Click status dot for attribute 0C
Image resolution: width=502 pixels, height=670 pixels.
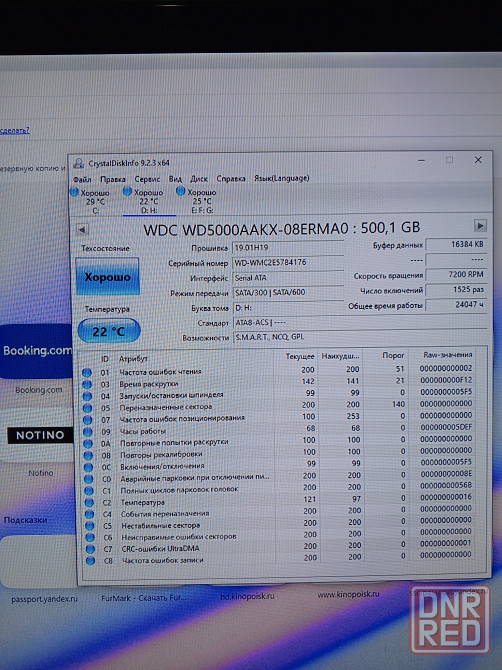click(x=88, y=467)
